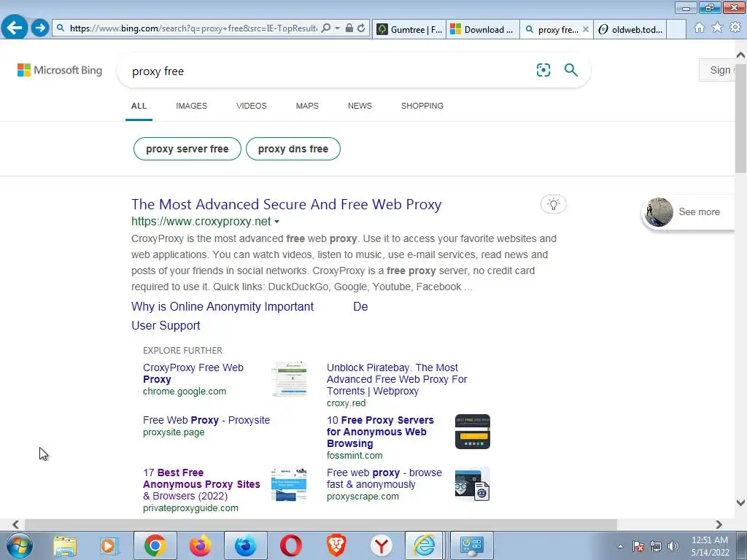Viewport: 747px width, 560px height.
Task: Submit search with the Bing magnifier icon
Action: click(x=570, y=70)
